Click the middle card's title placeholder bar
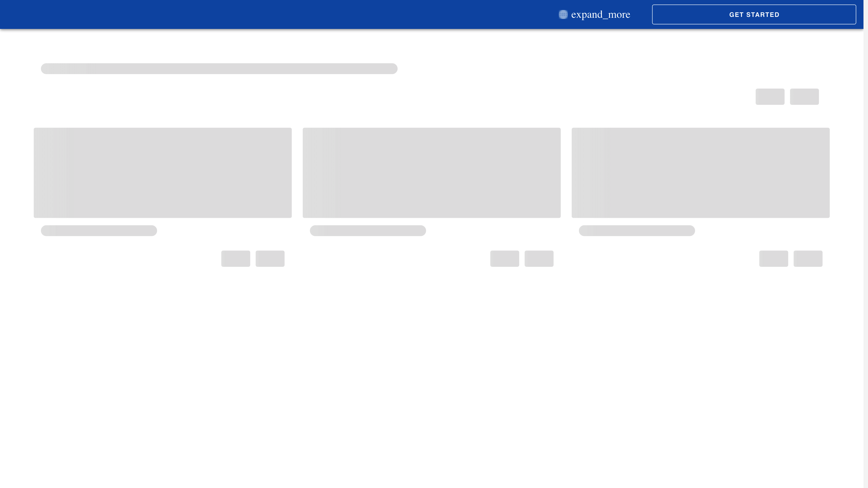The width and height of the screenshot is (868, 488). coord(368,231)
